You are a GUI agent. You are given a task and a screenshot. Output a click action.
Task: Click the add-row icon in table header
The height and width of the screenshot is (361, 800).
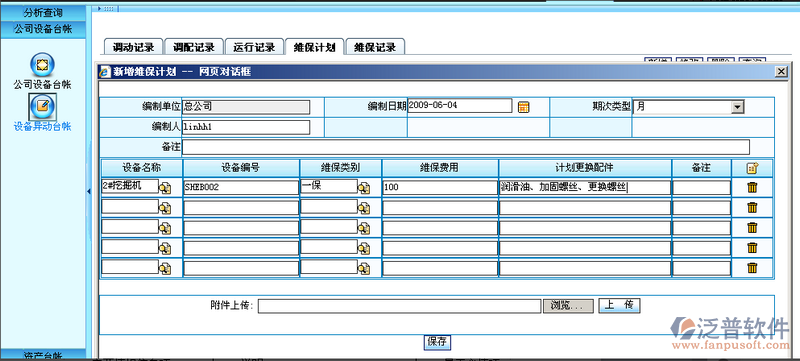pyautogui.click(x=752, y=168)
